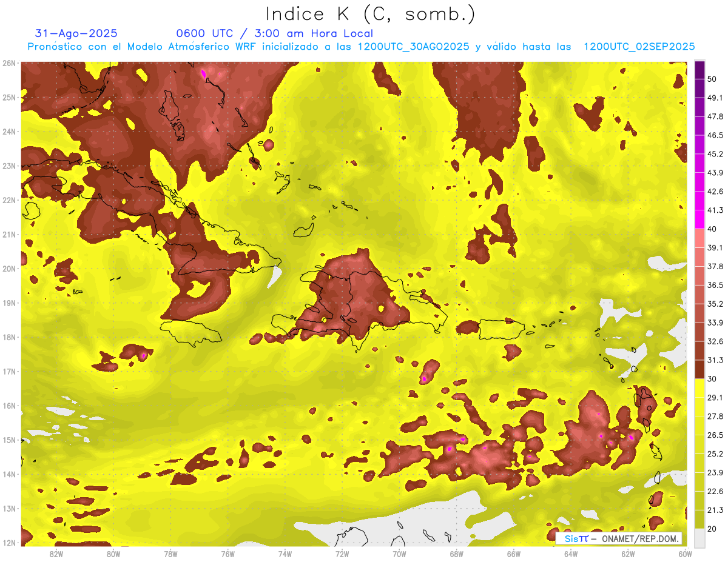Click the colorbar label '50'

[x=712, y=79]
